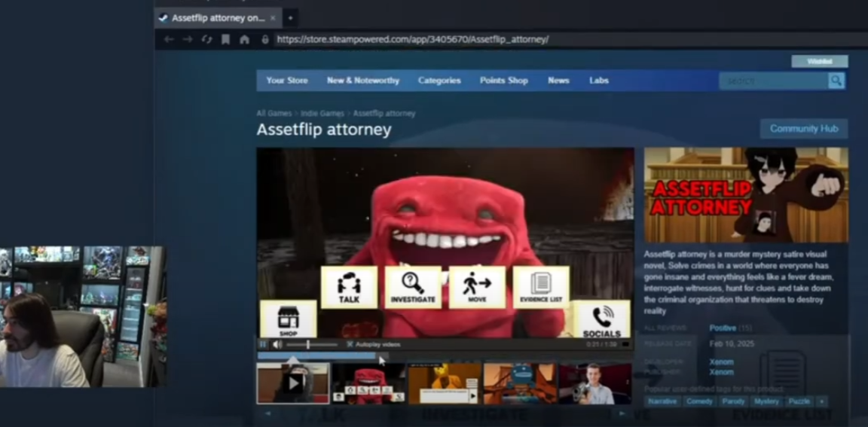Open a new browser tab
Image resolution: width=868 pixels, height=427 pixels.
pyautogui.click(x=290, y=18)
